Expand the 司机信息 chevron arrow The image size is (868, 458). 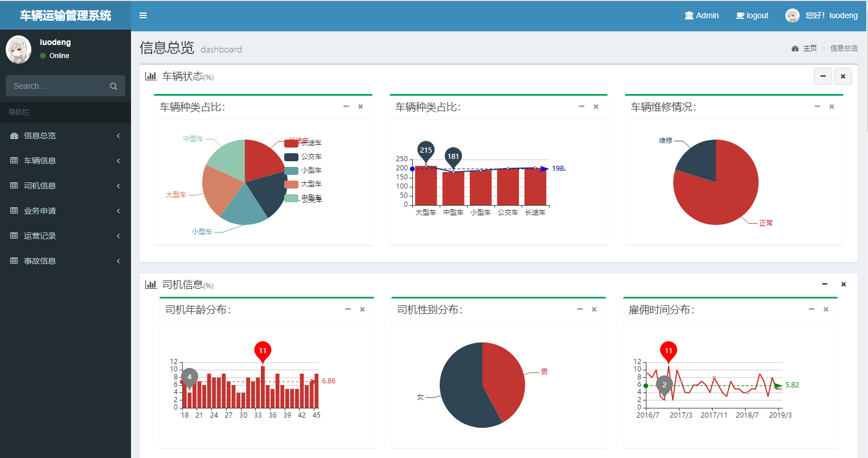click(118, 186)
